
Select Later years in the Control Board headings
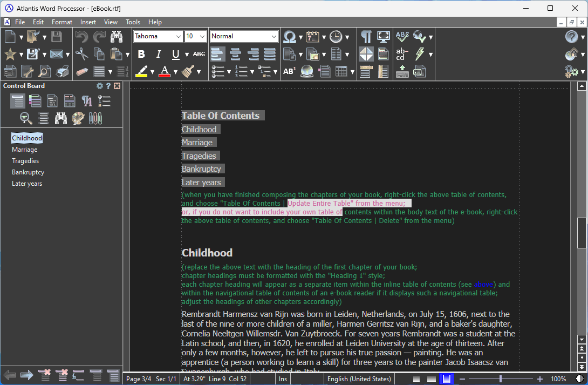(x=27, y=184)
